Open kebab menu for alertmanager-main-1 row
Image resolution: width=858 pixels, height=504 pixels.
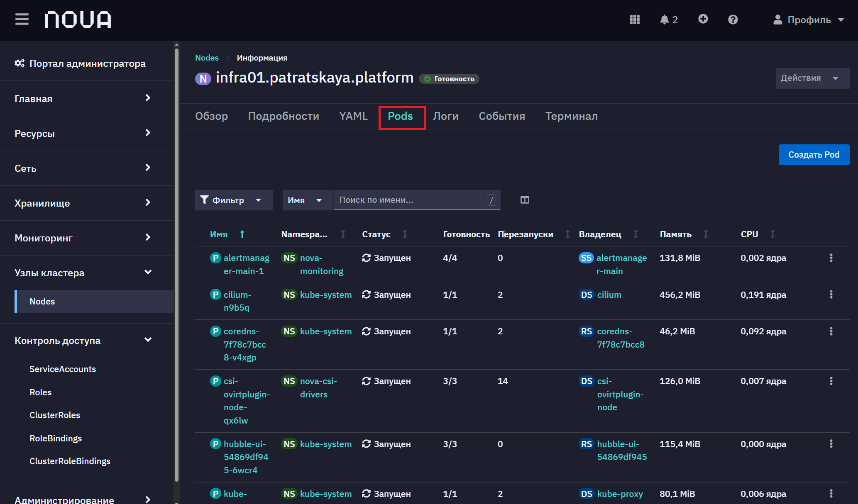point(831,258)
